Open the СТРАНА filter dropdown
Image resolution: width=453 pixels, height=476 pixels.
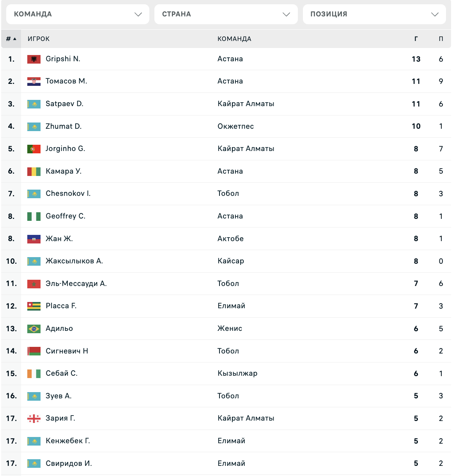click(226, 14)
